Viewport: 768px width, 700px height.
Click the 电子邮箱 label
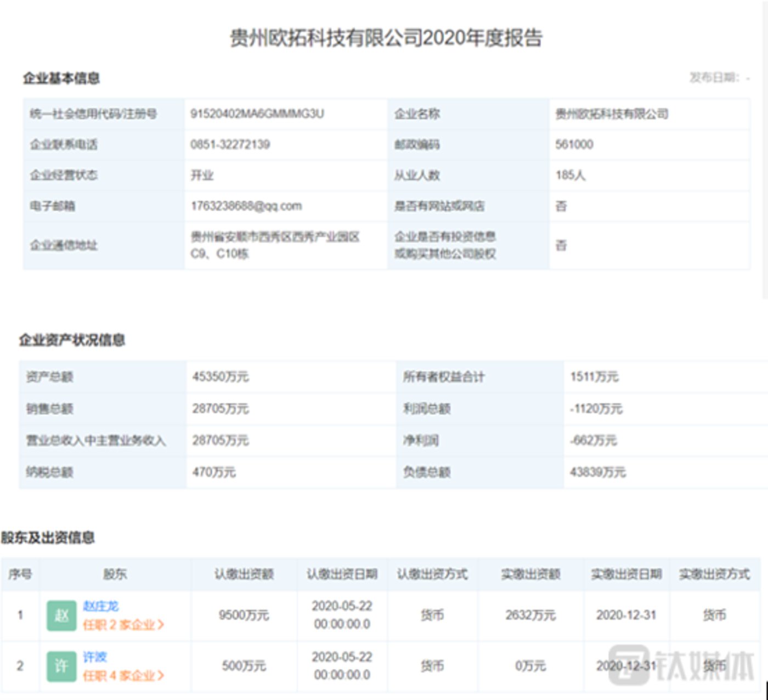pyautogui.click(x=52, y=206)
